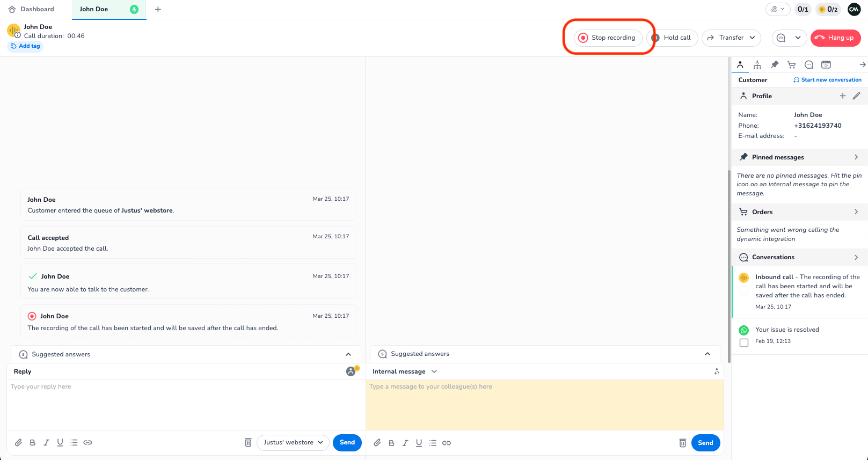Toggle bold formatting in the Reply editor
Viewport: 868px width, 460px height.
[32, 443]
